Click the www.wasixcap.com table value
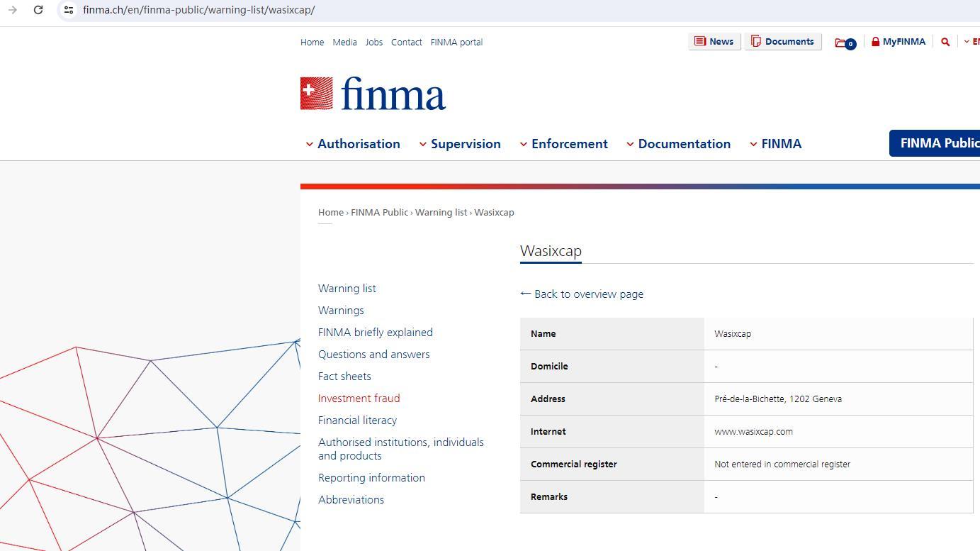Image resolution: width=980 pixels, height=551 pixels. tap(753, 432)
